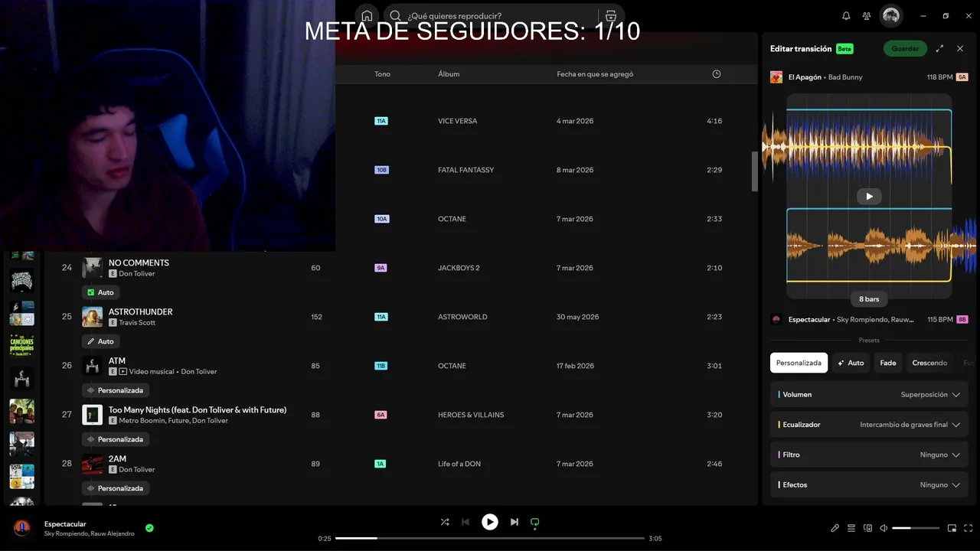Expand the transition editor to full view

[939, 48]
